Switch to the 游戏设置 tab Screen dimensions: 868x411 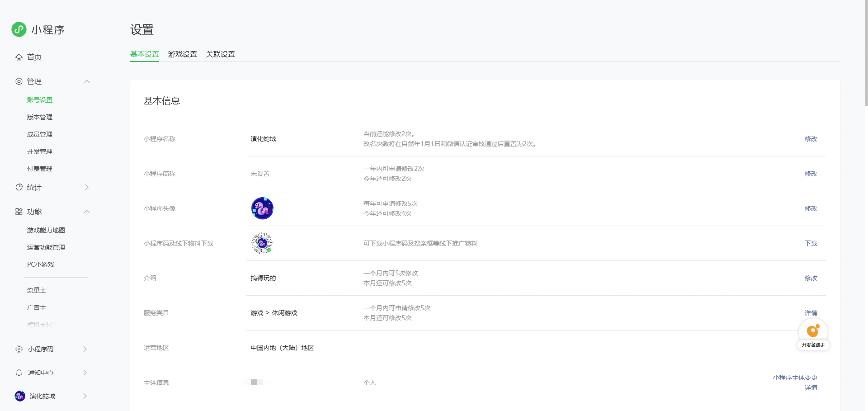click(183, 54)
